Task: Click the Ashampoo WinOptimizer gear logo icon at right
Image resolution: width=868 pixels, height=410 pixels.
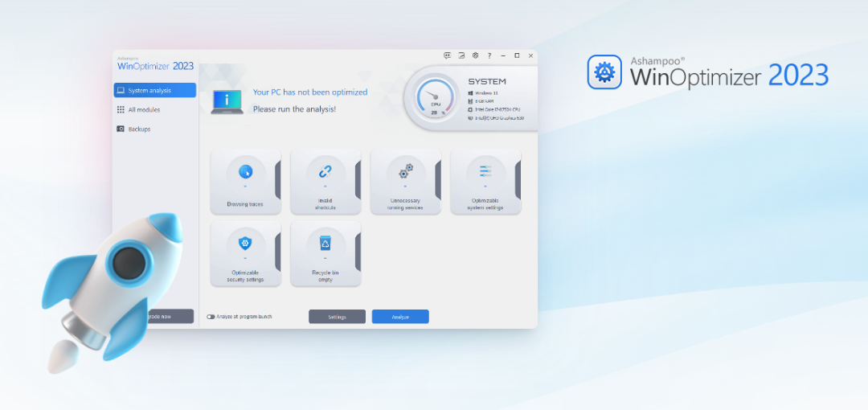Action: 604,72
